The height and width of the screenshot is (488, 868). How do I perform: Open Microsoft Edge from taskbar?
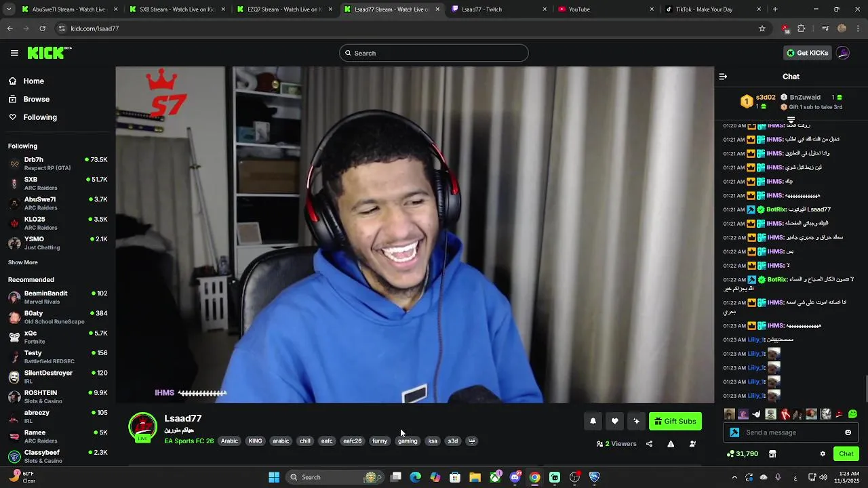click(x=416, y=477)
